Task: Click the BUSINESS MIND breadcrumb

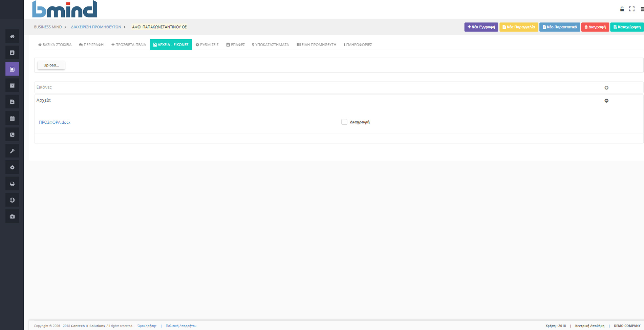Action: tap(48, 27)
